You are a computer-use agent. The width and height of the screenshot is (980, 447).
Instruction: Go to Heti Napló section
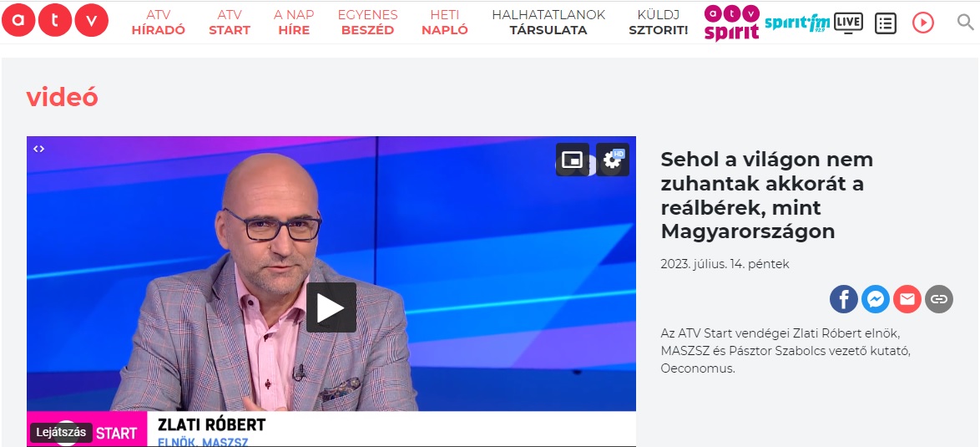(445, 23)
